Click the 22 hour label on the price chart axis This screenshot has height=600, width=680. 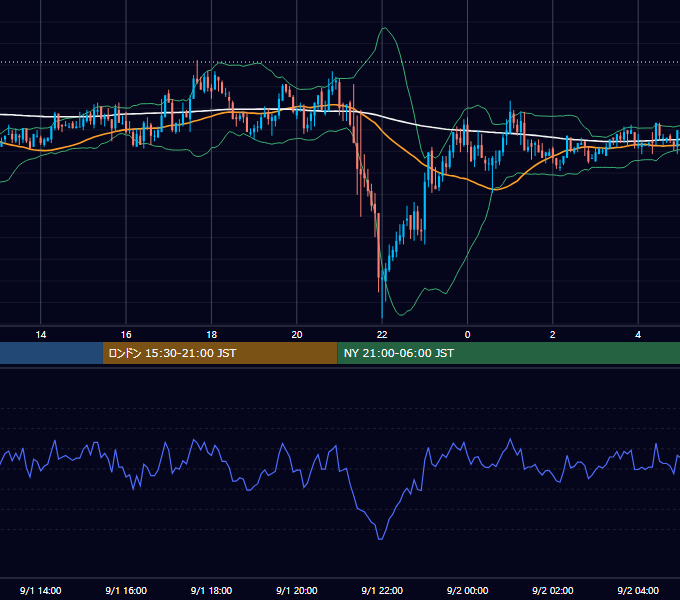382,335
